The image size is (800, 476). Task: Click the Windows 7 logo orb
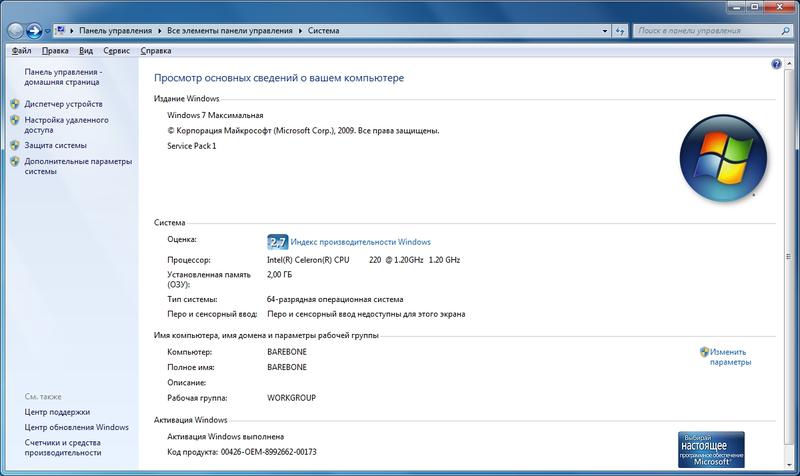(723, 158)
